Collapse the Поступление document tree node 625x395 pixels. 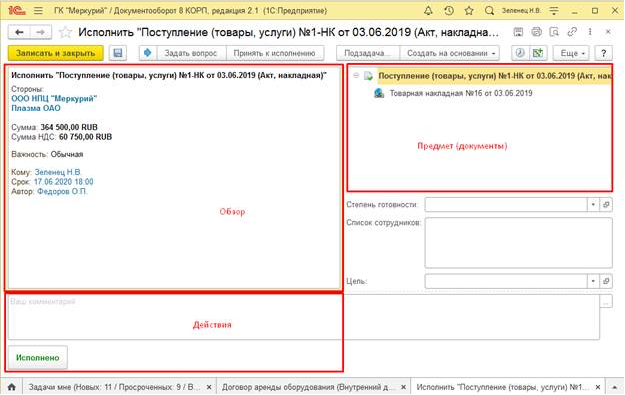(x=356, y=76)
